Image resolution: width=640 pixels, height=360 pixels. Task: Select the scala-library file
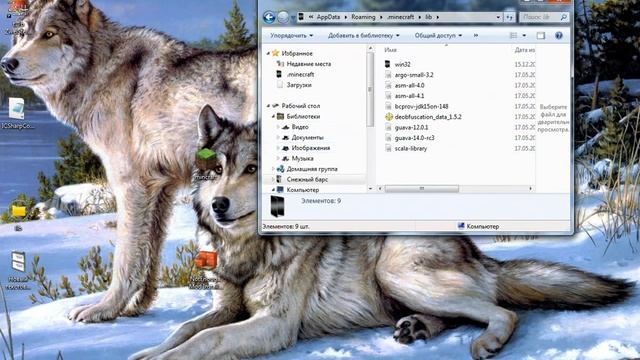411,149
